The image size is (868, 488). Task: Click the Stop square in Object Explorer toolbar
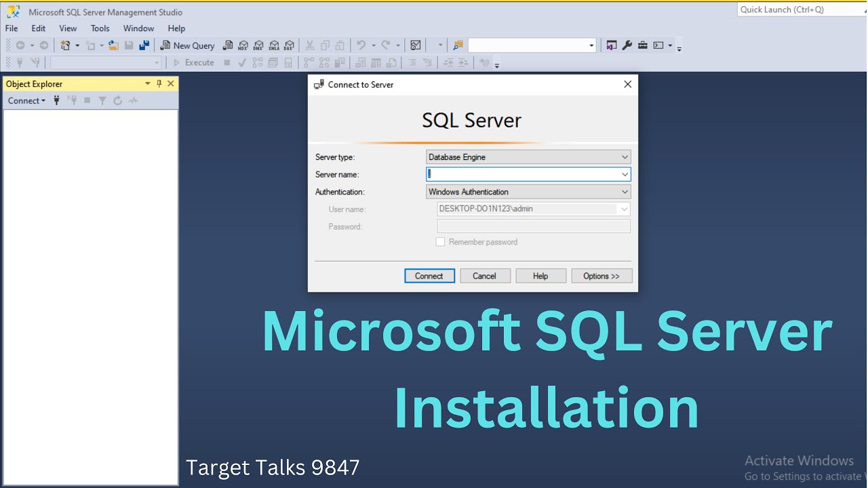click(x=87, y=100)
